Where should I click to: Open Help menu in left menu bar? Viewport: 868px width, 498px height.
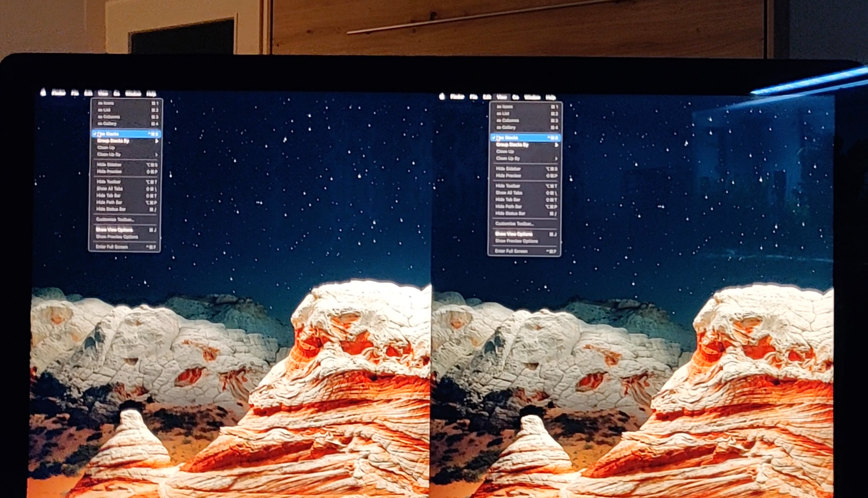pos(151,93)
